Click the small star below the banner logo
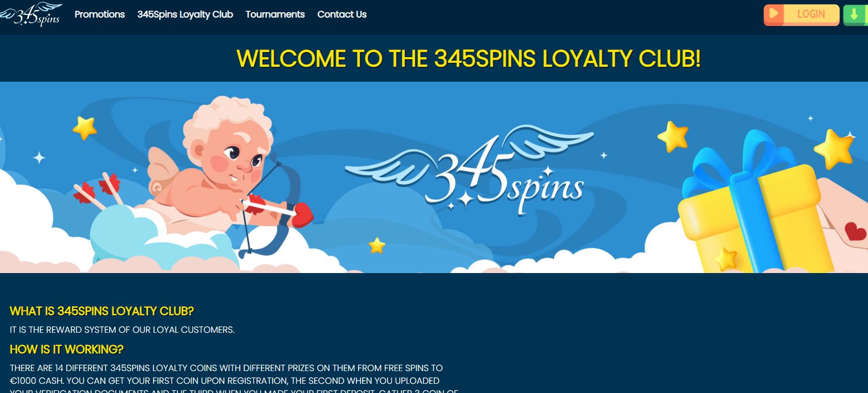The image size is (868, 393). tap(377, 246)
